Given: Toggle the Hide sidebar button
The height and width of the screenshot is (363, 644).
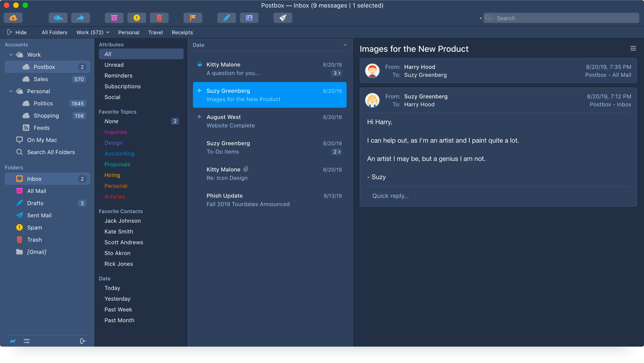Looking at the screenshot, I should tap(17, 32).
